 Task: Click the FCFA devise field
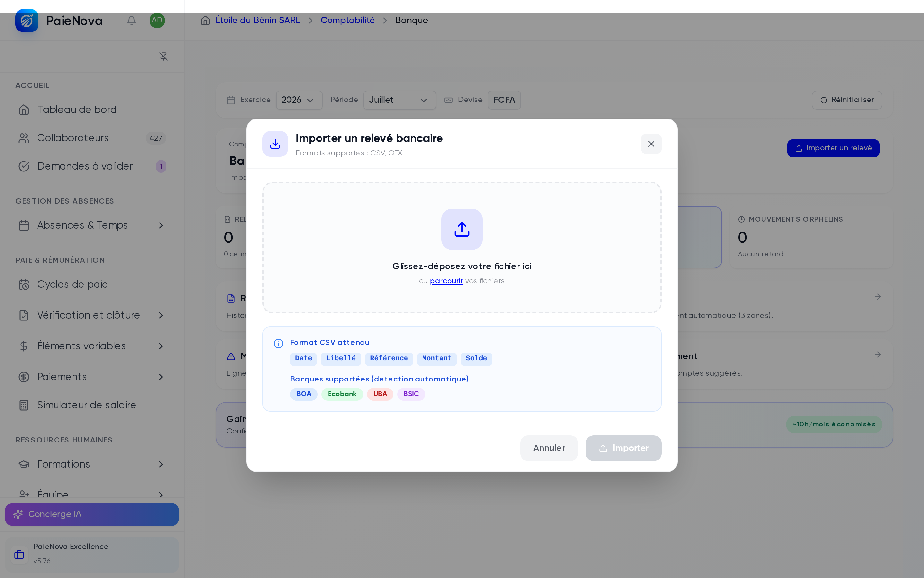click(x=504, y=100)
